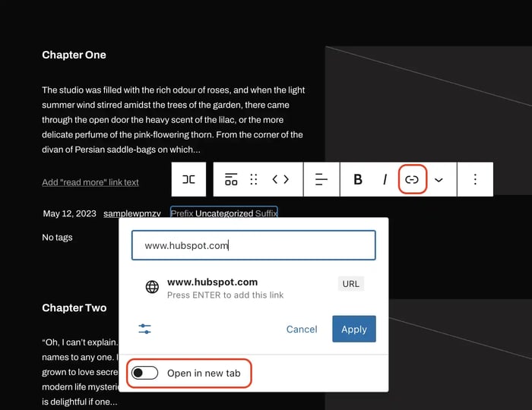The height and width of the screenshot is (410, 532).
Task: Click Press ENTER to add this link hint
Action: click(x=225, y=295)
